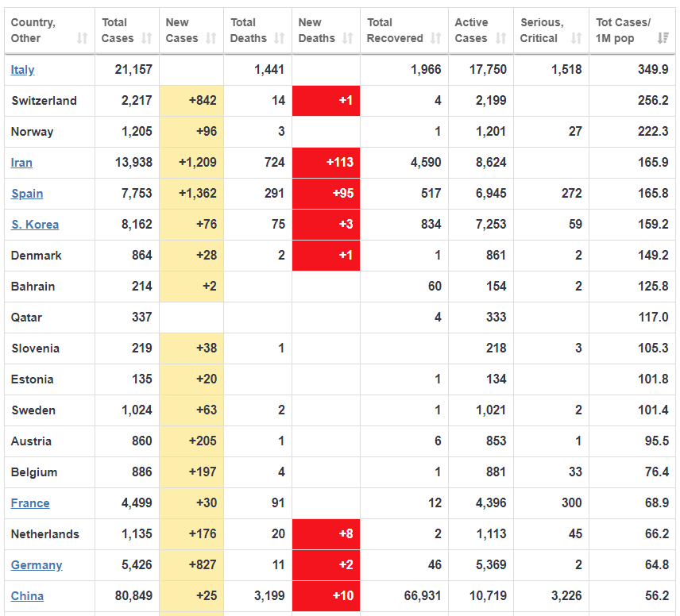Click Italy's total cases value 21,157
680x616 pixels.
133,69
